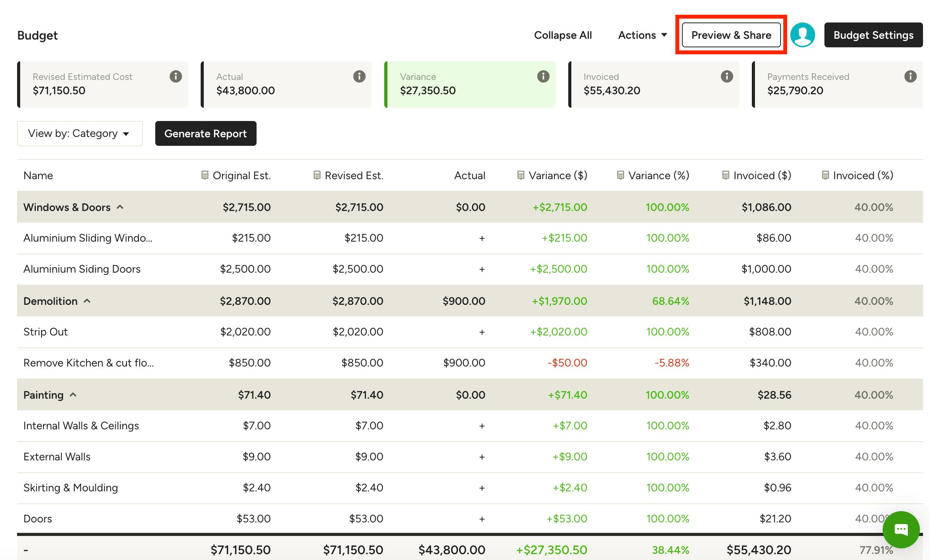Add actual cost for Strip Out row
The width and height of the screenshot is (930, 560).
pyautogui.click(x=482, y=332)
